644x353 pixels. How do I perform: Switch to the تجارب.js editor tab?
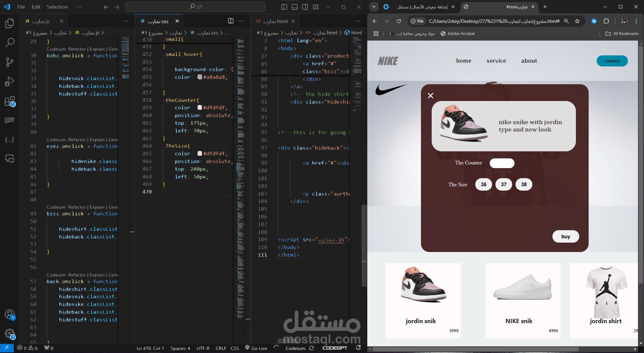[41, 21]
